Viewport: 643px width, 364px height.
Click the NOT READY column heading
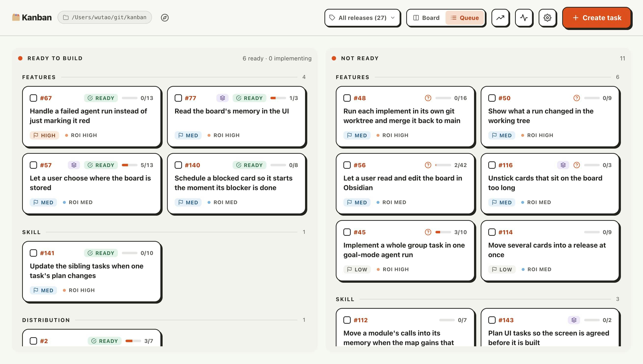coord(360,58)
